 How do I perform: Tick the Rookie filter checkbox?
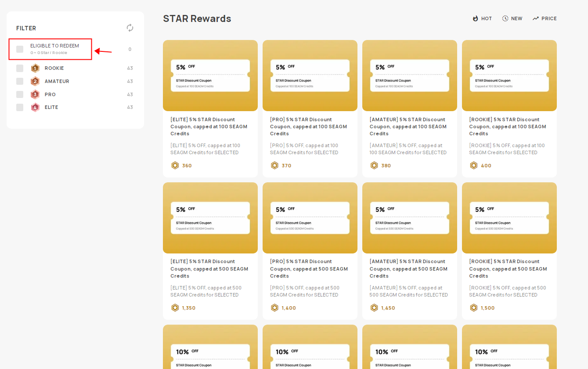click(x=20, y=68)
